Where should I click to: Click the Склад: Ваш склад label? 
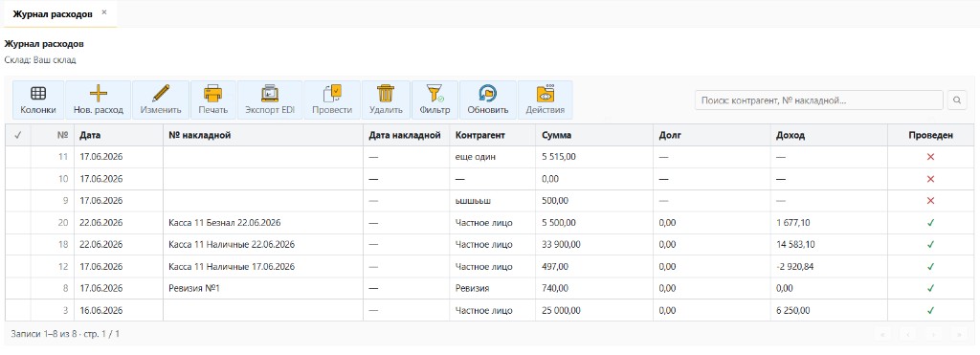(40, 60)
